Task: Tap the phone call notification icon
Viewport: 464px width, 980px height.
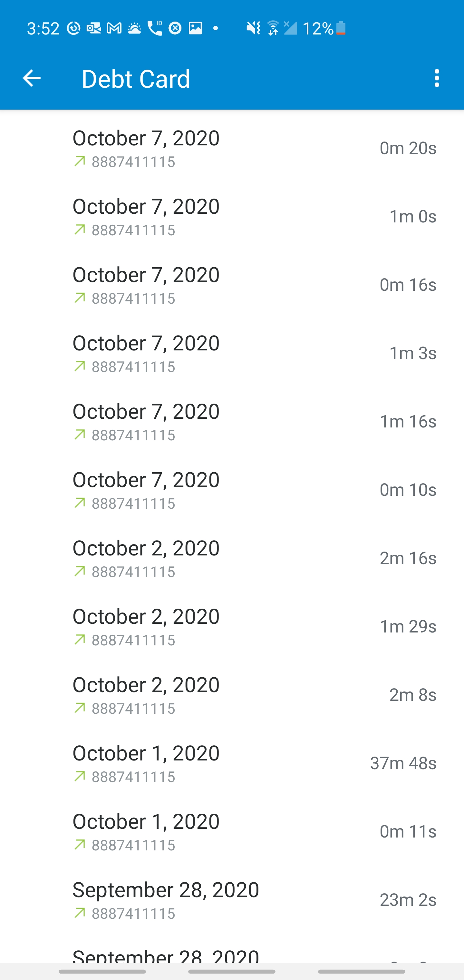Action: pos(154,28)
